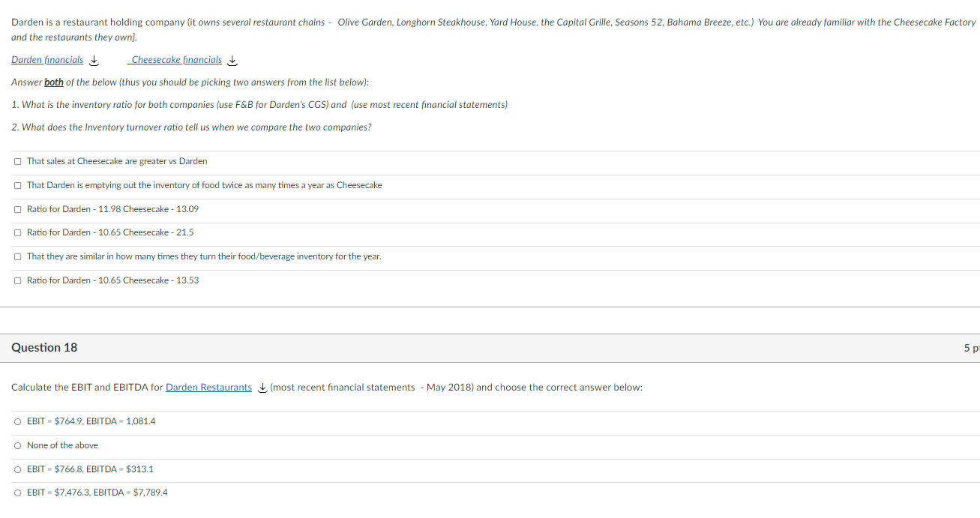980x518 pixels.
Task: Check the Darden emptying inventory twice answer
Action: coord(16,184)
